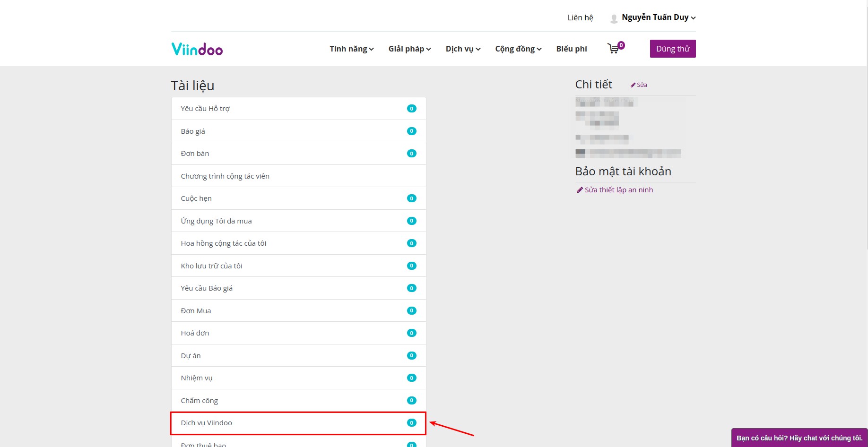Select the Đơn bán list item

pos(195,154)
